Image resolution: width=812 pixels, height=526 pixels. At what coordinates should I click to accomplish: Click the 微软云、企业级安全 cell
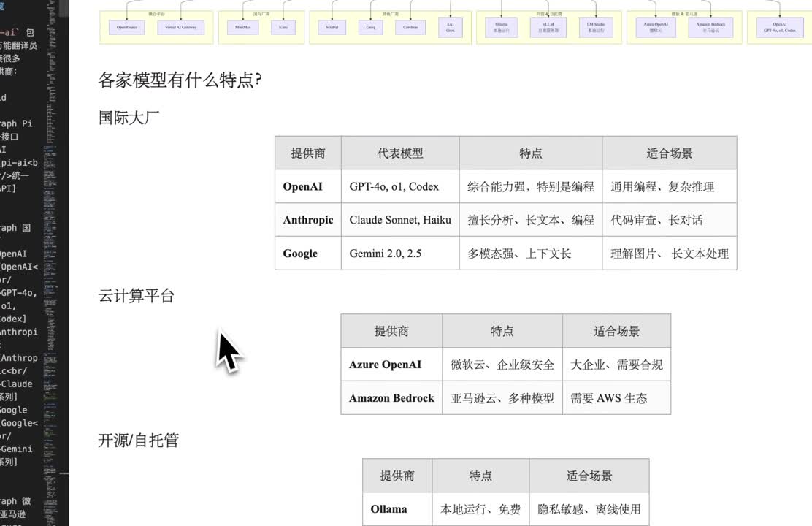[502, 365]
